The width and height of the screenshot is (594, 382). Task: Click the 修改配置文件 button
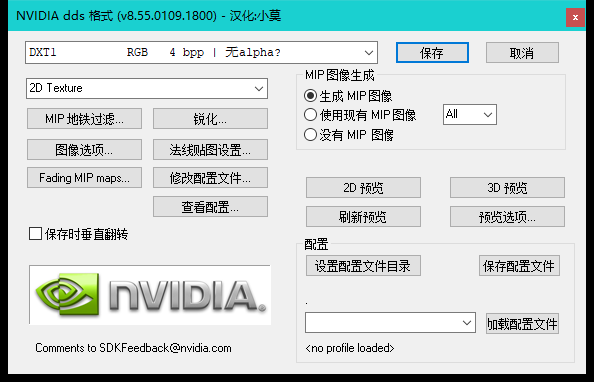pos(210,177)
